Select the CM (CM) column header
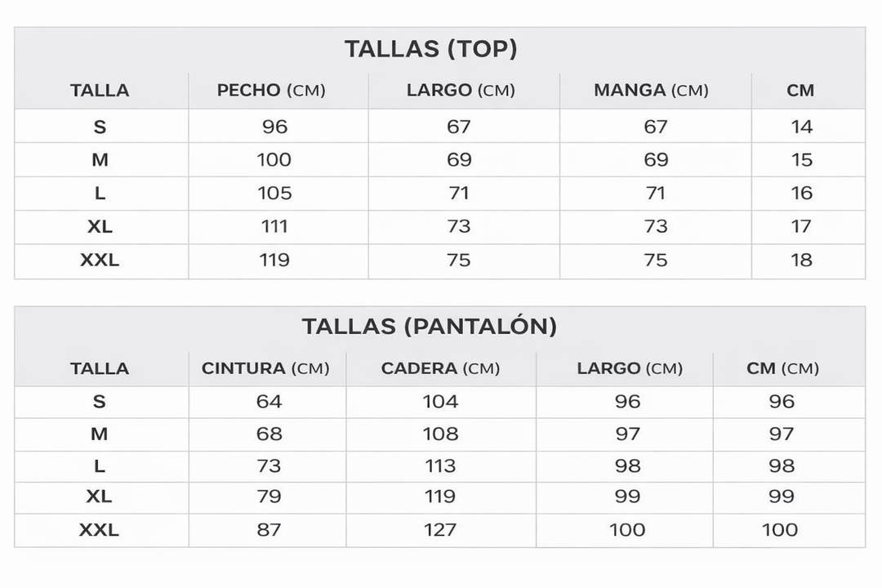Image resolution: width=882 pixels, height=588 pixels. tap(782, 368)
